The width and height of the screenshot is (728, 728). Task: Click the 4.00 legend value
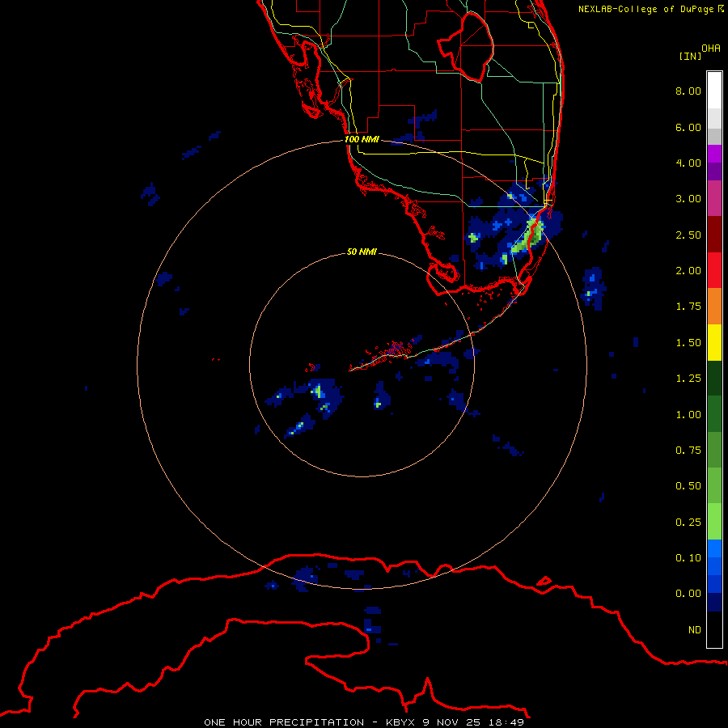click(x=688, y=163)
